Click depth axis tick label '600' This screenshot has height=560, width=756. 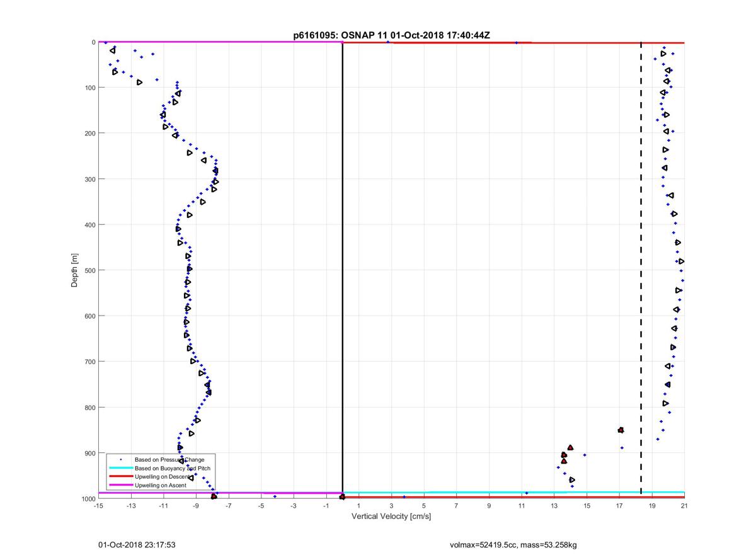[x=90, y=316]
